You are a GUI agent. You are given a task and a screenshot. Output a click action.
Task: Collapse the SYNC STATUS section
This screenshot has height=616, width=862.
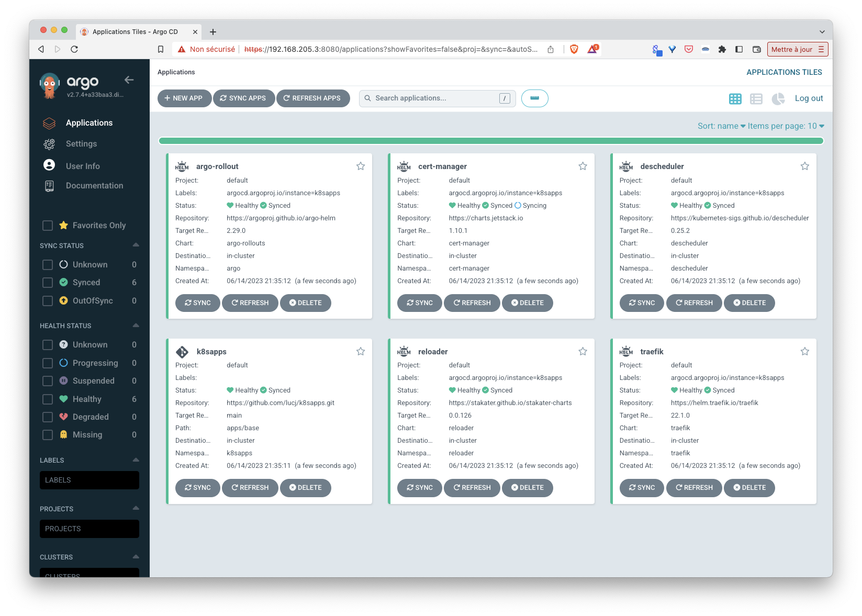coord(136,245)
